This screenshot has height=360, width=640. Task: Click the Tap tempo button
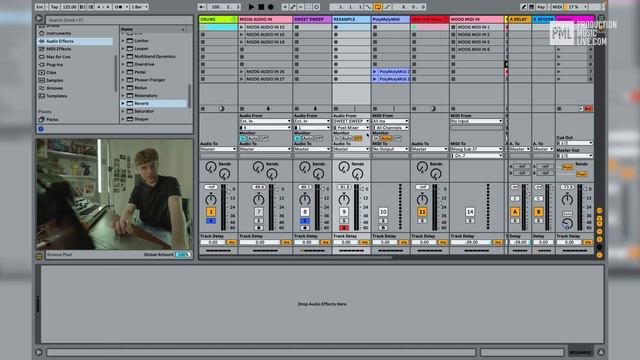[54, 7]
